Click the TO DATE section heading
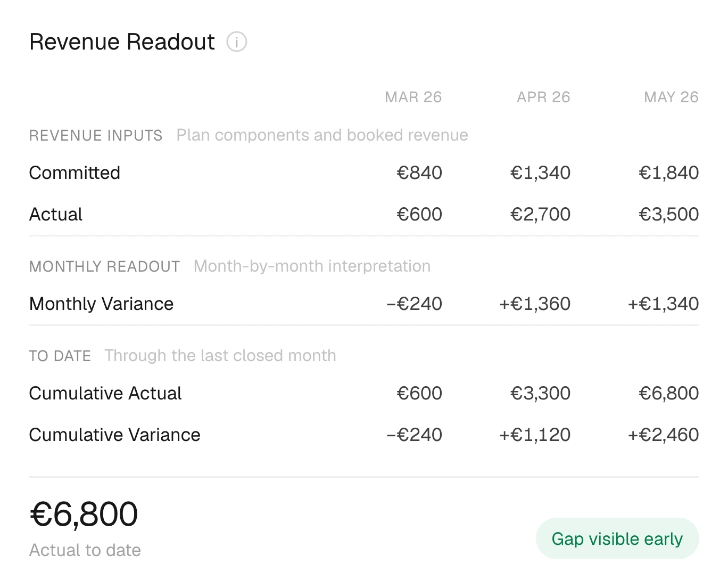728x588 pixels. [x=60, y=356]
